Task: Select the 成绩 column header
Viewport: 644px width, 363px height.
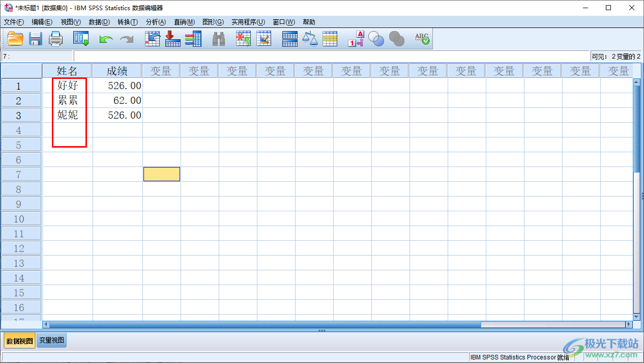Action: click(117, 71)
